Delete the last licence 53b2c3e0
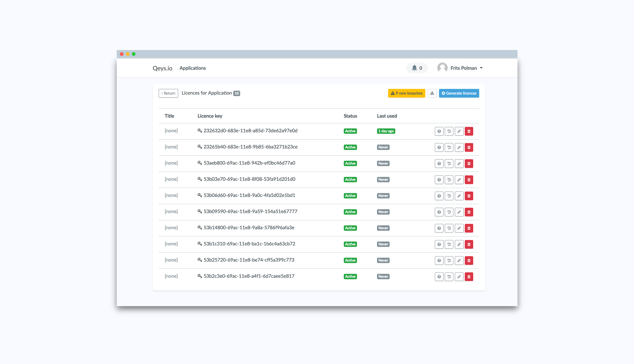The height and width of the screenshot is (364, 634). [x=469, y=277]
